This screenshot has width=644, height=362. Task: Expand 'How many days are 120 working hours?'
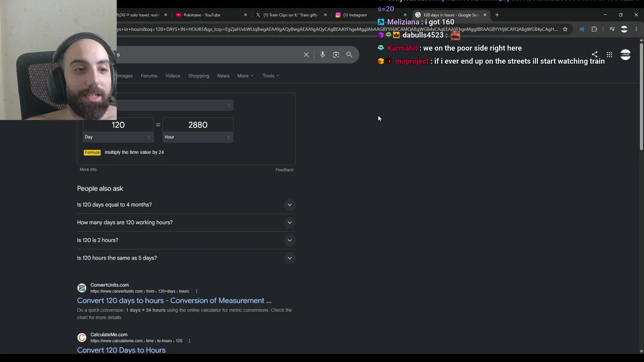[186, 222]
